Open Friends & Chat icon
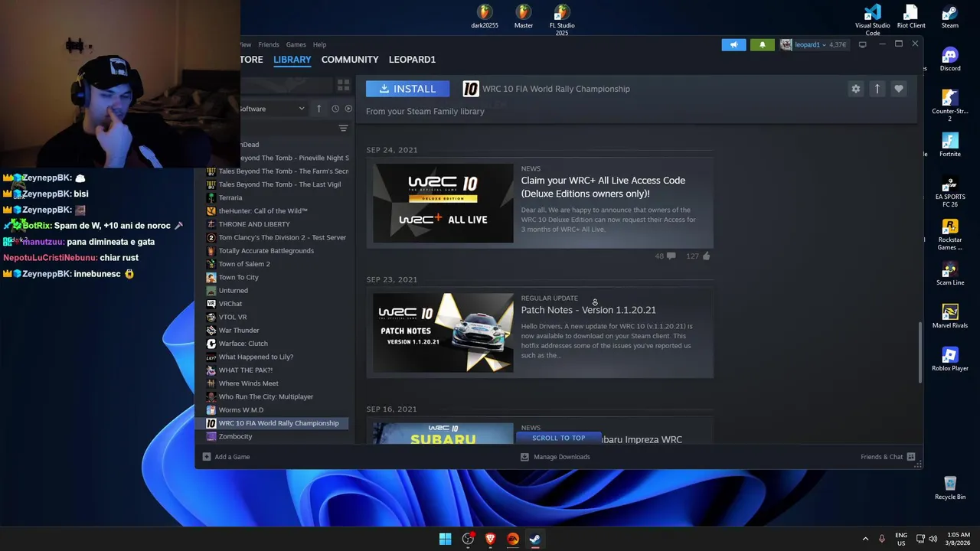980x551 pixels. [x=910, y=457]
